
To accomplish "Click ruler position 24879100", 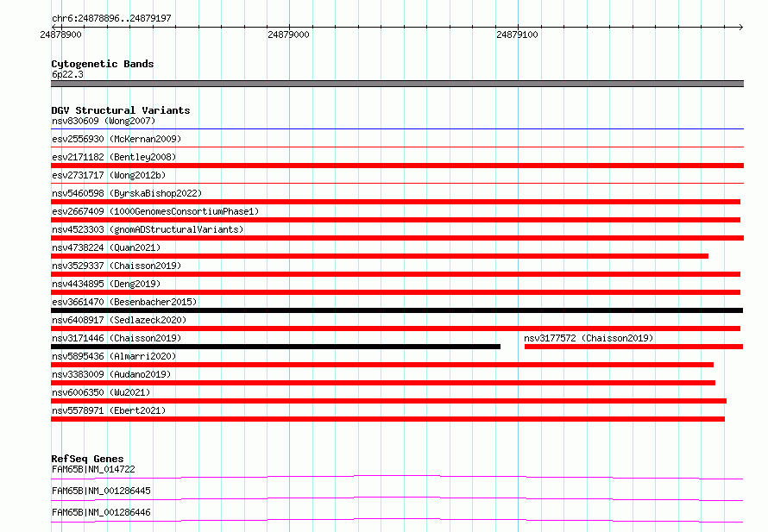I will [517, 34].
